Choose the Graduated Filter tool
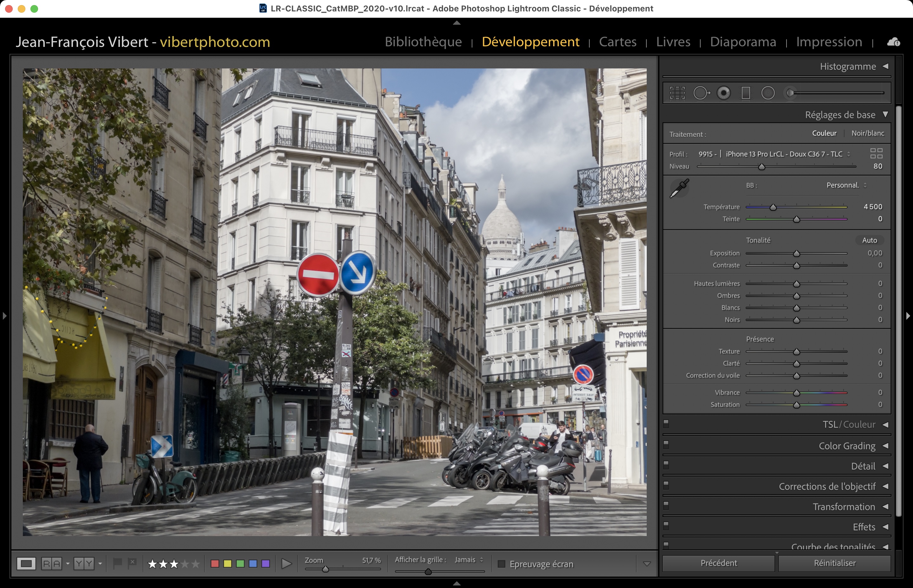The image size is (913, 588). (x=746, y=93)
